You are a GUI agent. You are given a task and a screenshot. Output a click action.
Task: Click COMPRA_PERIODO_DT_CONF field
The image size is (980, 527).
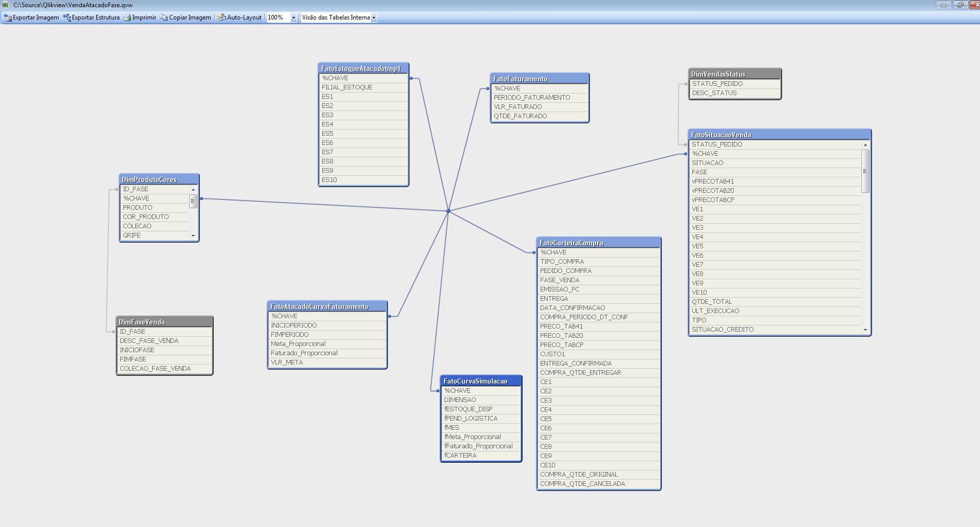click(x=599, y=317)
